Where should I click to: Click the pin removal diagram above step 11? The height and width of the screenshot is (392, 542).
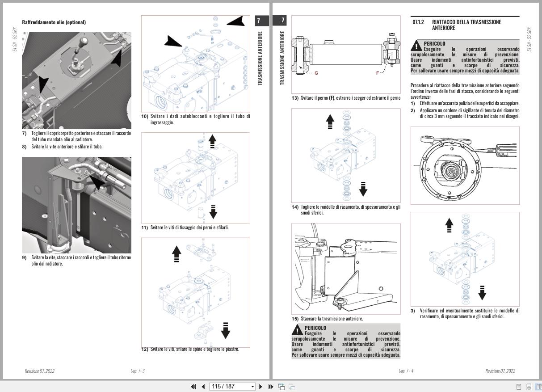(196, 178)
